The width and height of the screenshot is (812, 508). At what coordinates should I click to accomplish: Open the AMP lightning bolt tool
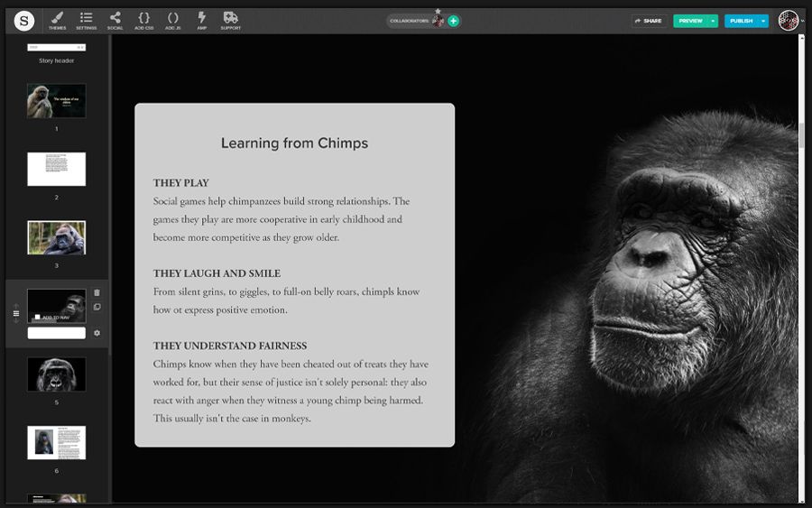(x=201, y=20)
